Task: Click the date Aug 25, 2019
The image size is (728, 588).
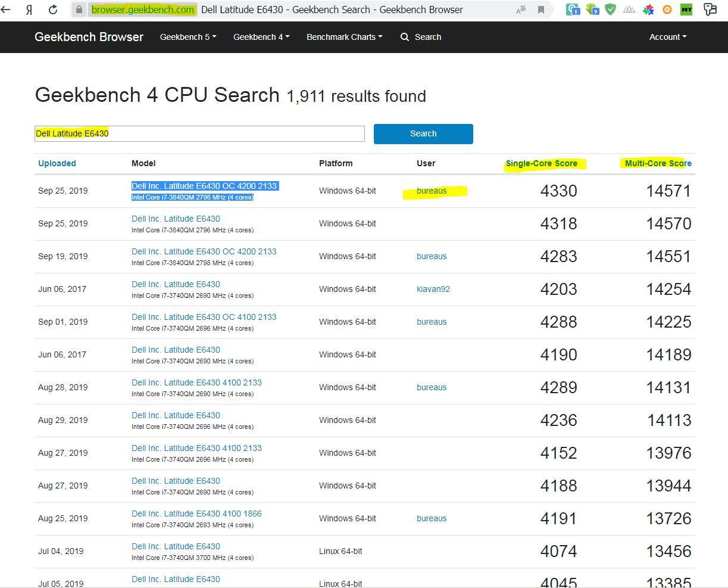Action: point(63,518)
